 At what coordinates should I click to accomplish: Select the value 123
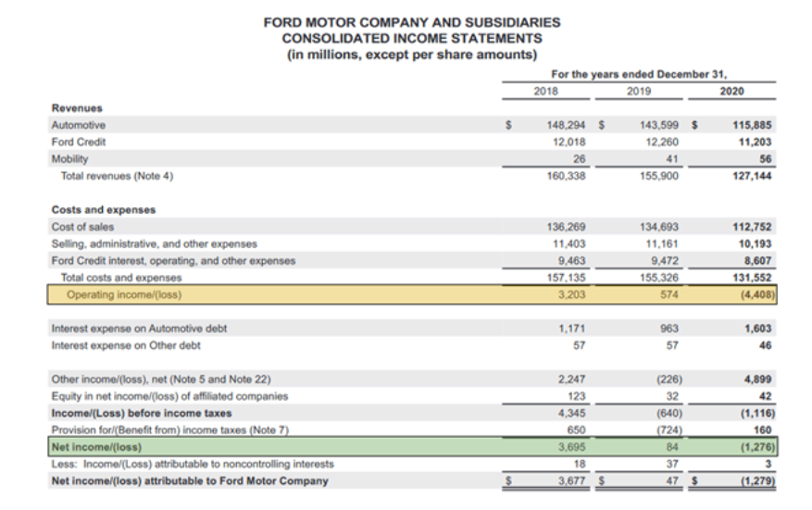577,396
